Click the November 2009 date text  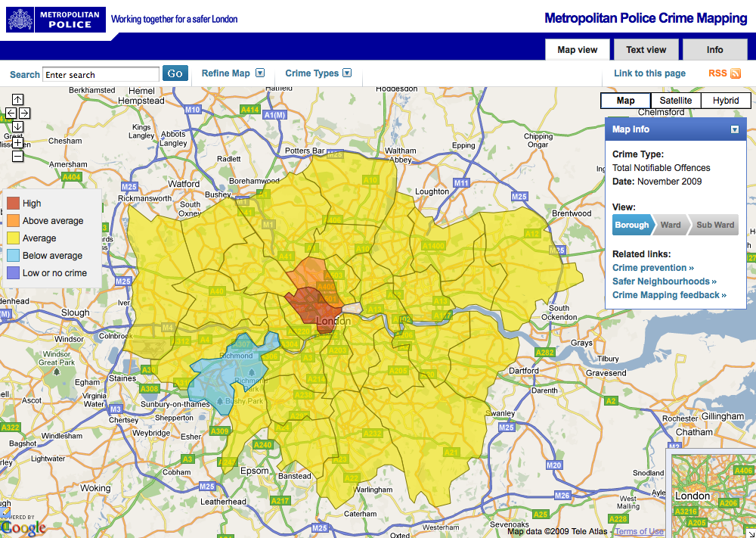tap(669, 182)
